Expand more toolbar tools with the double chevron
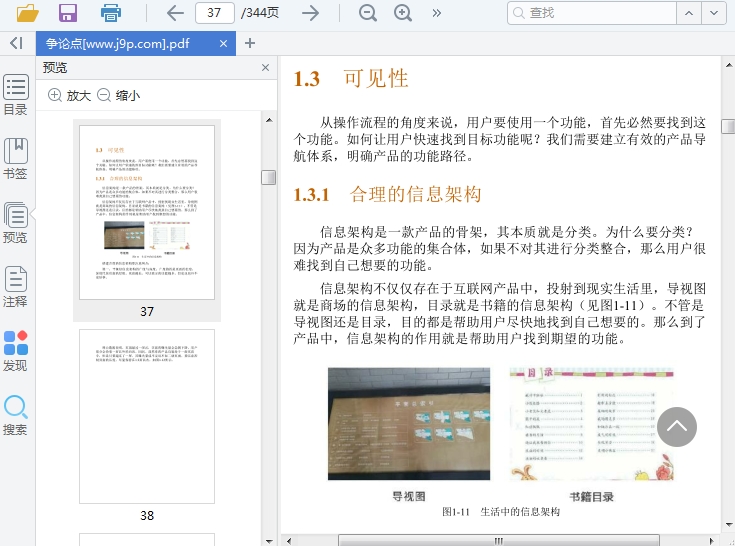This screenshot has height=546, width=735. [436, 13]
